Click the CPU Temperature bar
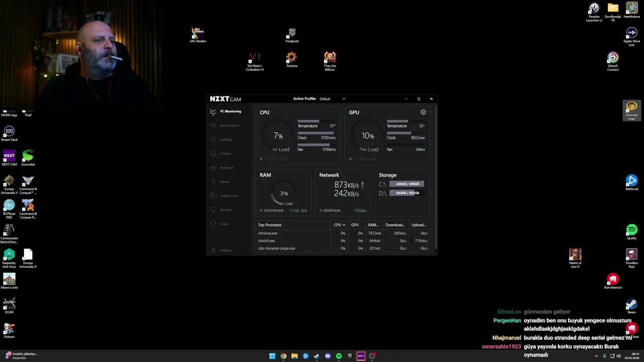644x362 pixels. tap(316, 121)
